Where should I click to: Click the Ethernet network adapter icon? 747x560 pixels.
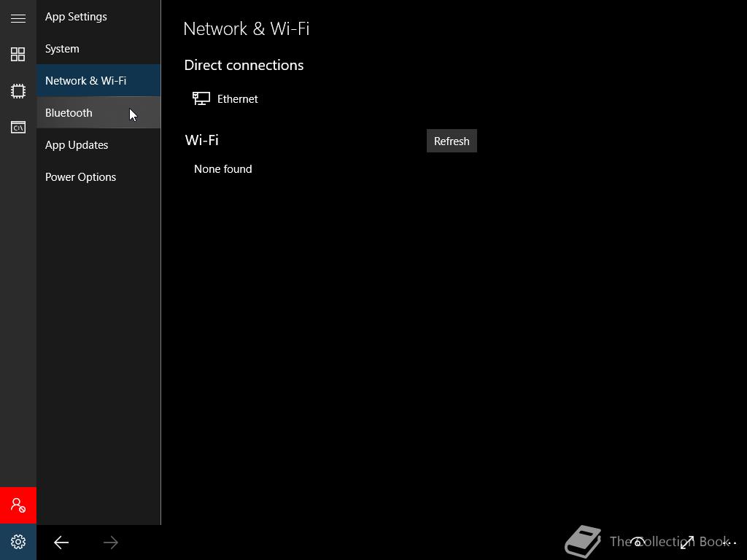201,98
